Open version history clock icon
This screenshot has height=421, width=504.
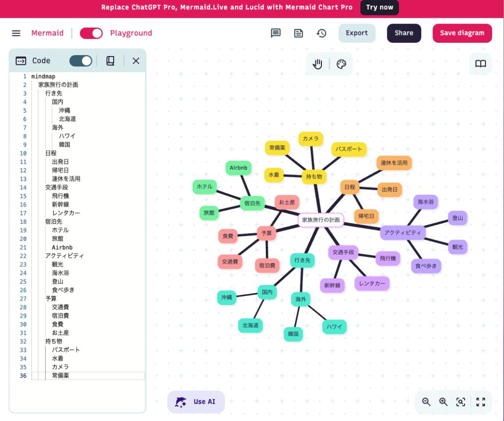click(x=321, y=33)
